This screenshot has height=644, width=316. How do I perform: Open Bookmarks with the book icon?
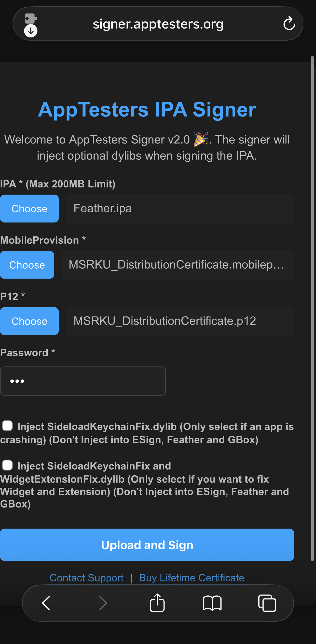click(x=212, y=603)
